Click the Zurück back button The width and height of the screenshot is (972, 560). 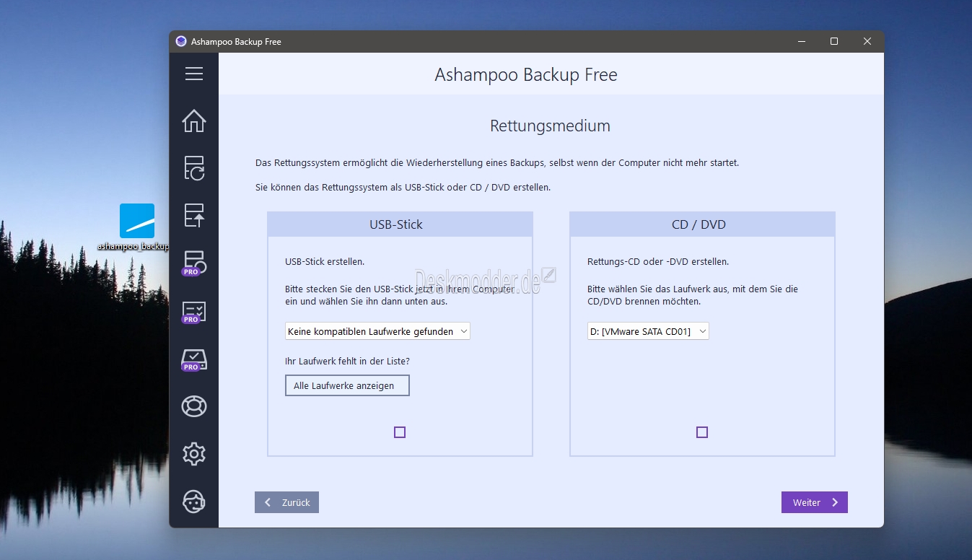pyautogui.click(x=286, y=502)
